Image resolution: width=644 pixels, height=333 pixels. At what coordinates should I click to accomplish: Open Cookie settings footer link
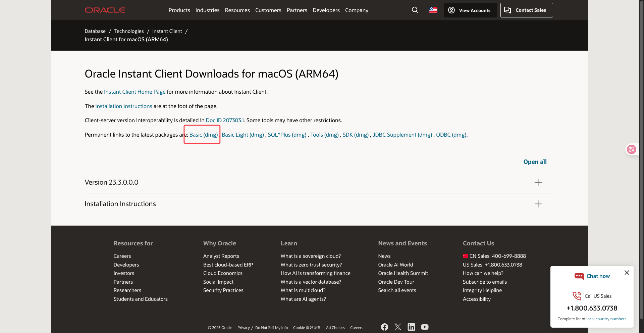click(307, 328)
